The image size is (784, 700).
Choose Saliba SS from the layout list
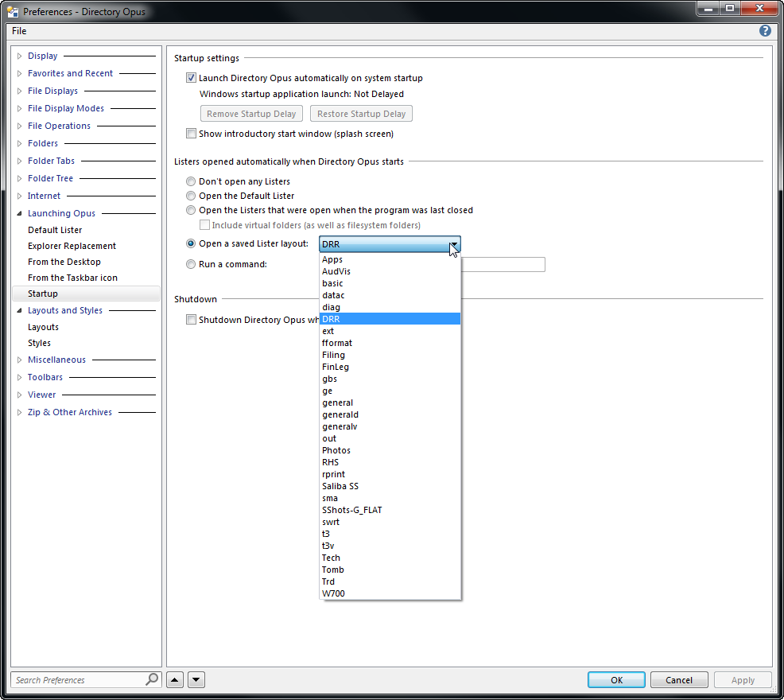[x=390, y=486]
